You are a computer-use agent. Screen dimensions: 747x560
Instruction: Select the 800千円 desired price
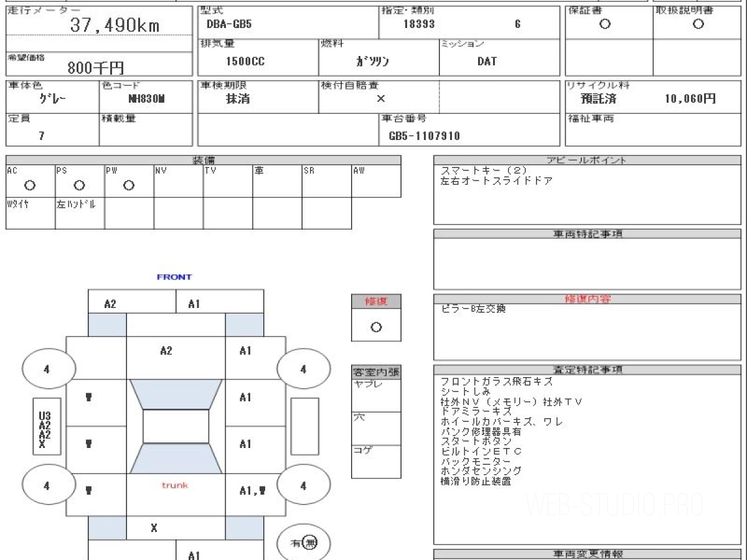tap(96, 68)
